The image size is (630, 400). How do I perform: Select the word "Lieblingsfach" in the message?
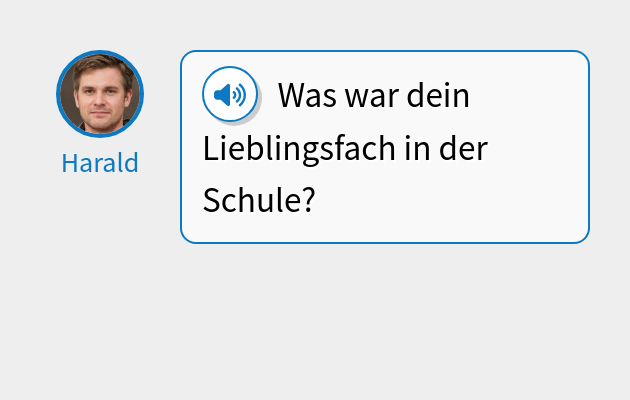coord(299,149)
